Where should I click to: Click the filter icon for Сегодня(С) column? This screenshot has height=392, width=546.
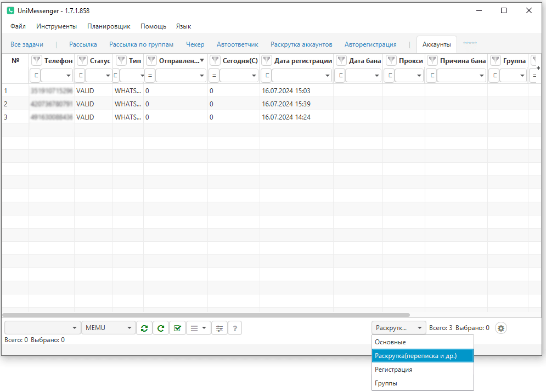pyautogui.click(x=215, y=60)
